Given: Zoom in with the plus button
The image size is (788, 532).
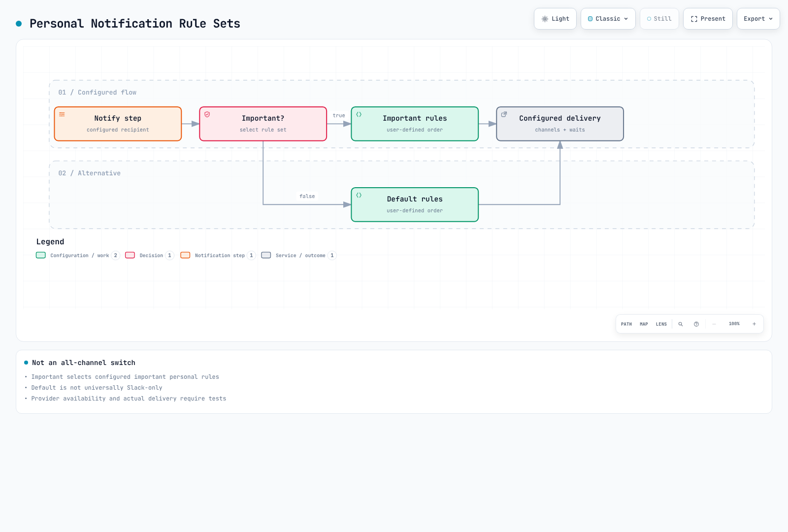Looking at the screenshot, I should 754,324.
